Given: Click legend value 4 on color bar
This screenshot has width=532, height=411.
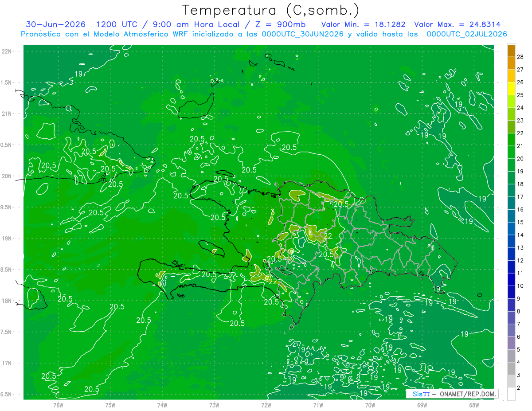Looking at the screenshot, I should click(520, 362).
